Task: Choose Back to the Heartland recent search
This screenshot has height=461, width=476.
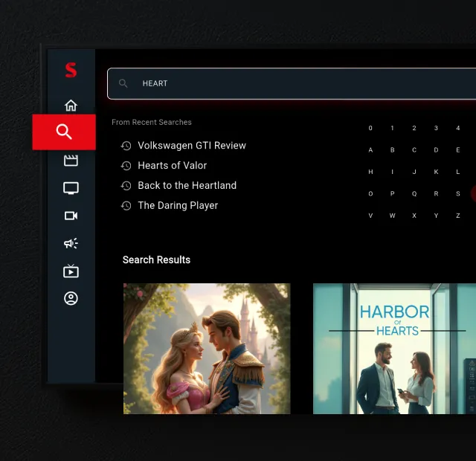Action: [x=187, y=186]
